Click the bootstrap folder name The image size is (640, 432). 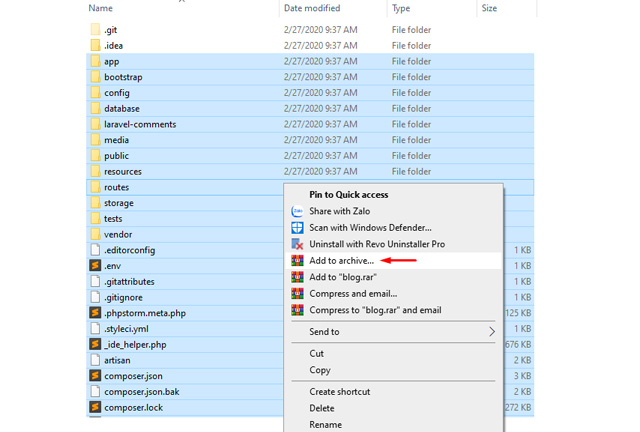123,77
